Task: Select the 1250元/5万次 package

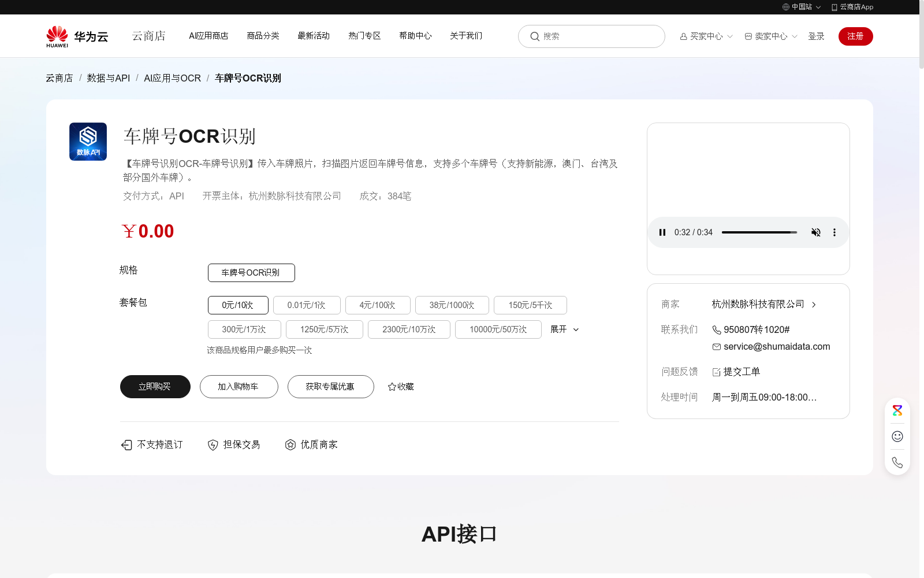Action: point(325,329)
